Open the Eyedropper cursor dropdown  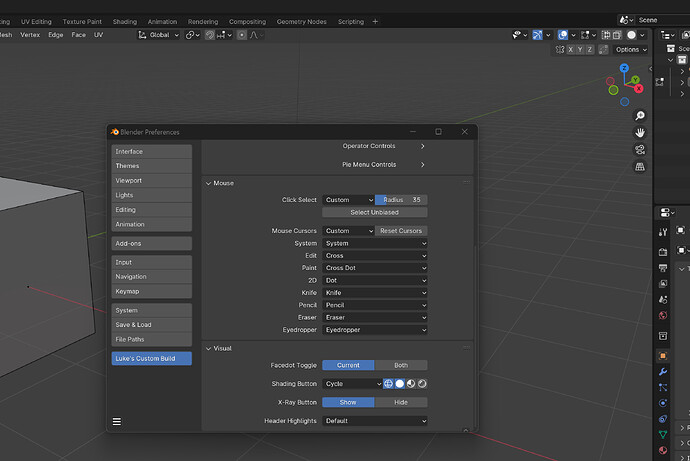pyautogui.click(x=374, y=329)
